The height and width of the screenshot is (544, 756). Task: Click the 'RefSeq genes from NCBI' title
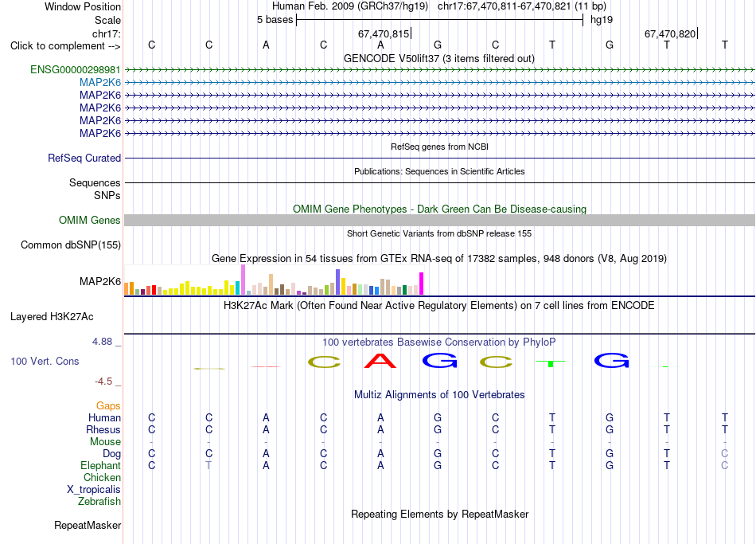click(x=439, y=147)
